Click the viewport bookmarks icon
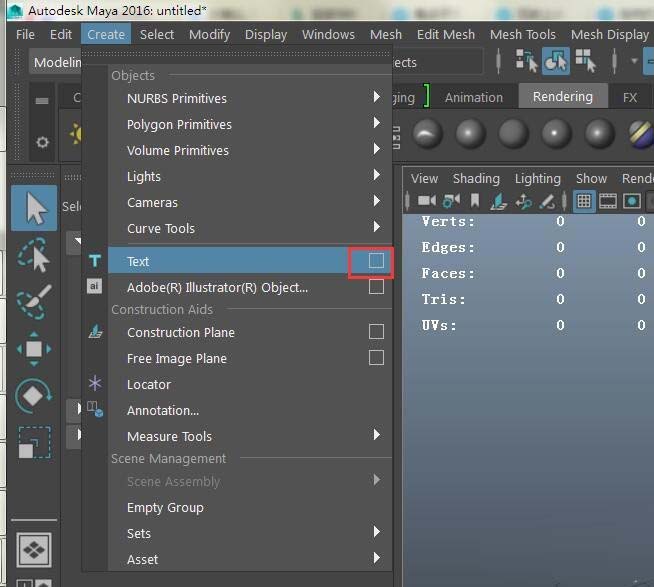 pos(475,201)
